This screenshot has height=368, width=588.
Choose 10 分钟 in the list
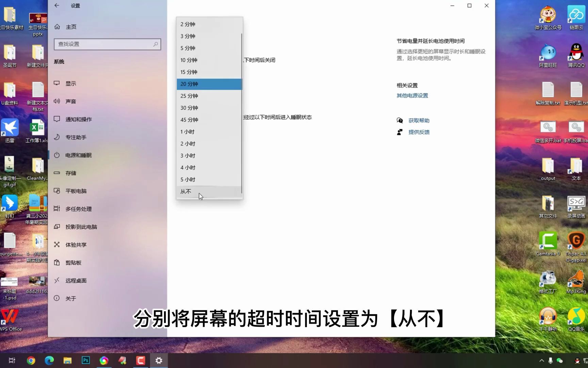click(x=209, y=60)
